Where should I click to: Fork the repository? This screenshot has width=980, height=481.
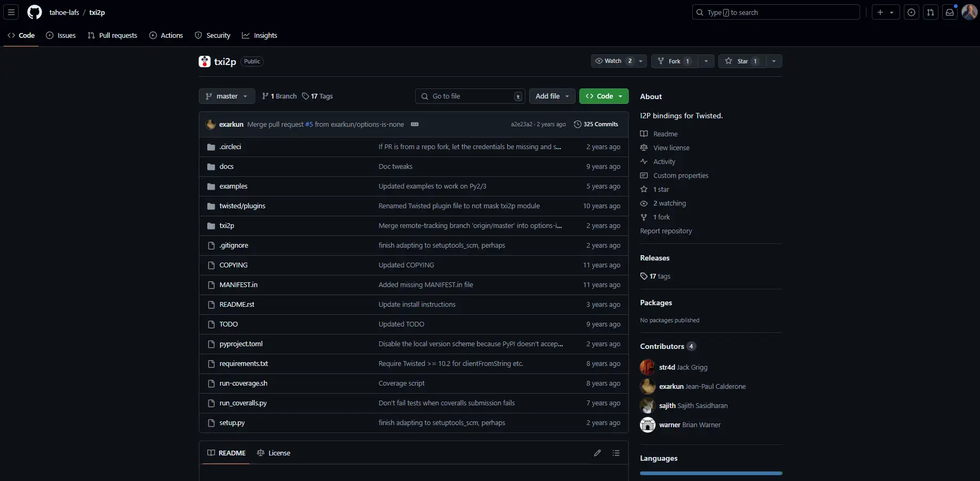[x=675, y=61]
